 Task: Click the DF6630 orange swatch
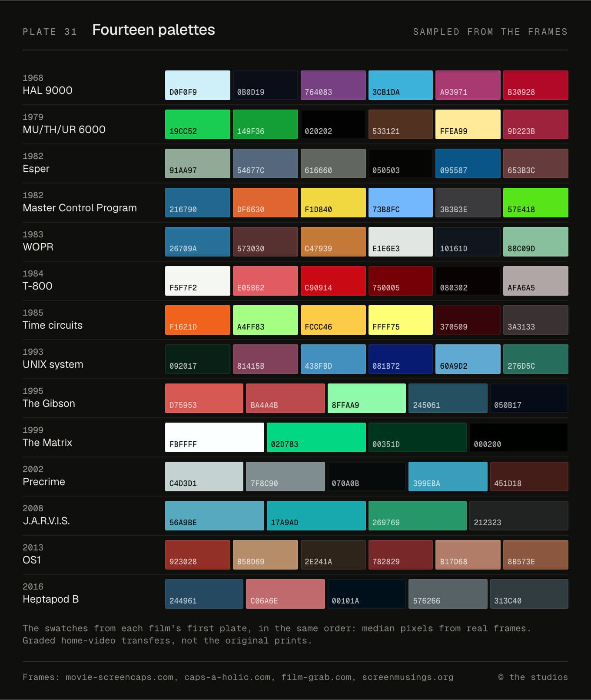266,203
